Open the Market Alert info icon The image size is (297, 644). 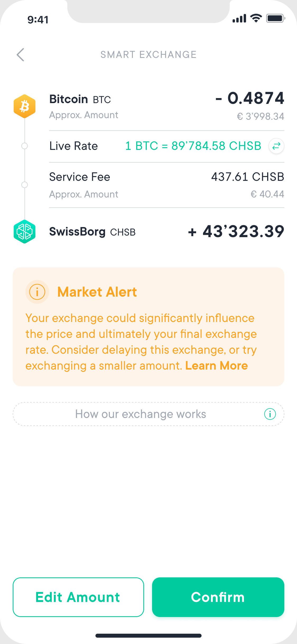pyautogui.click(x=37, y=292)
